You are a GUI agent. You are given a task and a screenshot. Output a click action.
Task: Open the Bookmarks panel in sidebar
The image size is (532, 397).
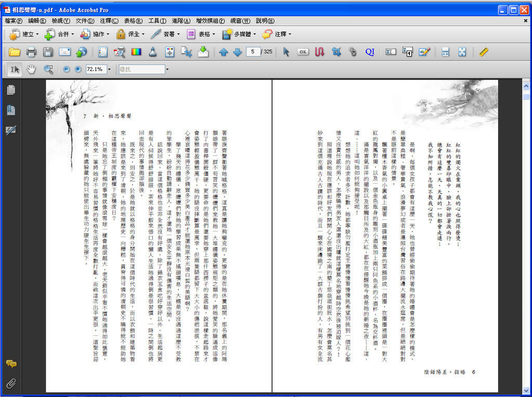(x=11, y=110)
